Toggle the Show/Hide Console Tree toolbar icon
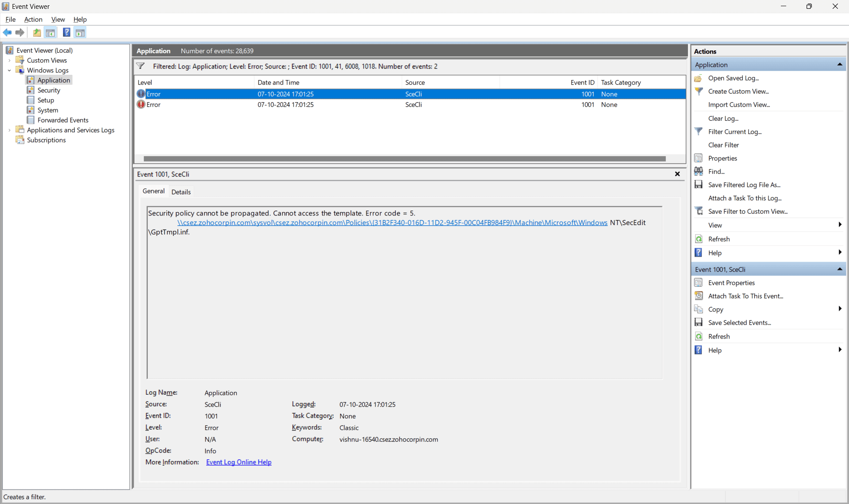Image resolution: width=849 pixels, height=504 pixels. (50, 32)
